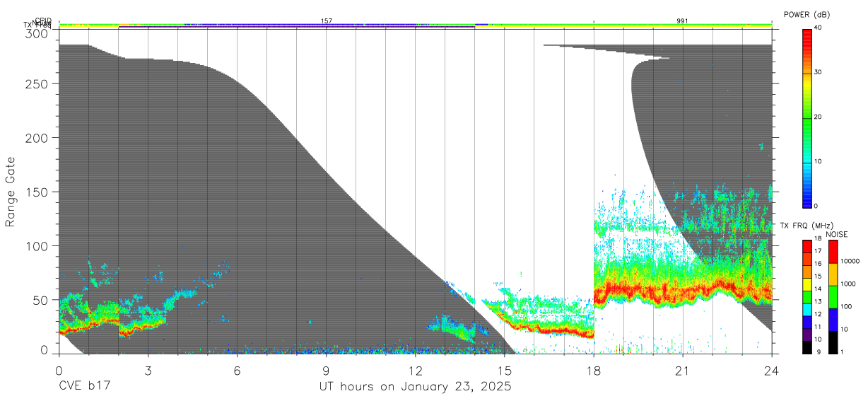Screen dimensions: 868x401
Task: Click the 16 label on TX FRQ legend
Action: point(816,264)
